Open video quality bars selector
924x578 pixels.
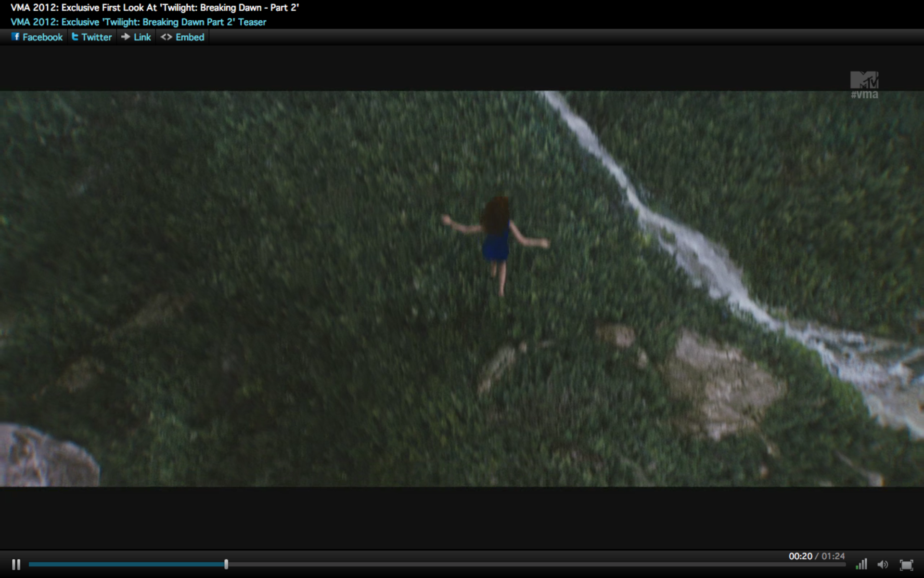point(861,564)
